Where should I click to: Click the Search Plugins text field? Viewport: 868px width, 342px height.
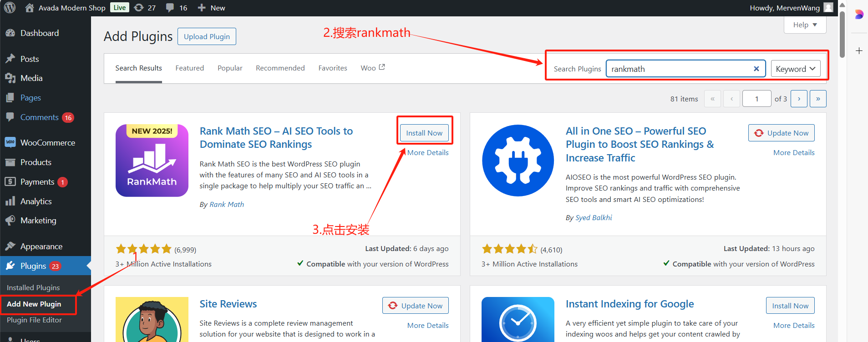pos(685,69)
